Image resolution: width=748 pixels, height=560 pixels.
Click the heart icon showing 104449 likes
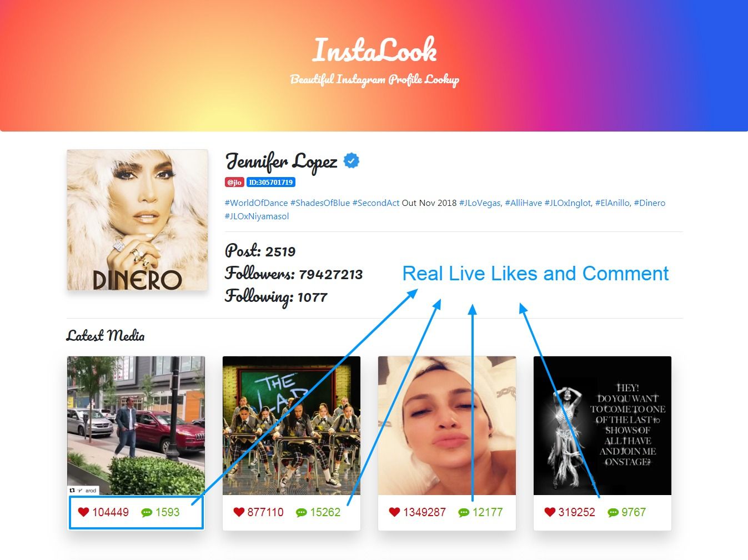[x=83, y=512]
